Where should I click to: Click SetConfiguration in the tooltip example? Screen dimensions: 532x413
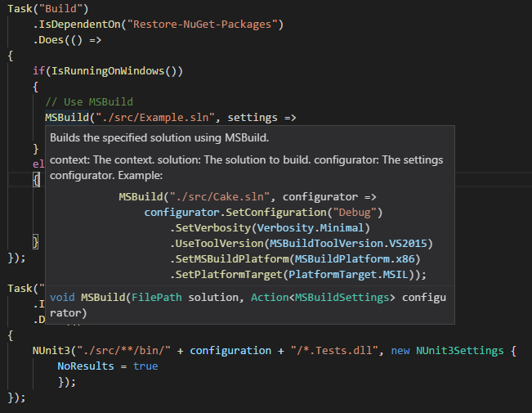coord(276,213)
